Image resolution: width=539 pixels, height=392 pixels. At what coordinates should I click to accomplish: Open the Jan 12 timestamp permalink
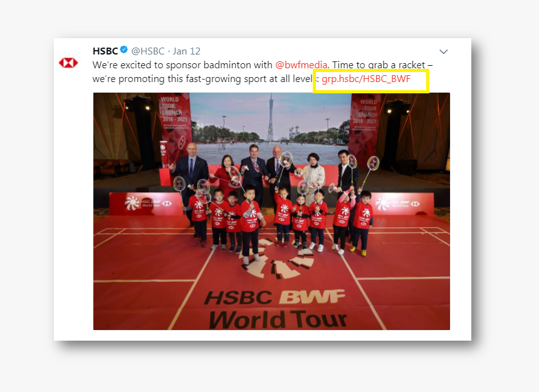pos(186,51)
